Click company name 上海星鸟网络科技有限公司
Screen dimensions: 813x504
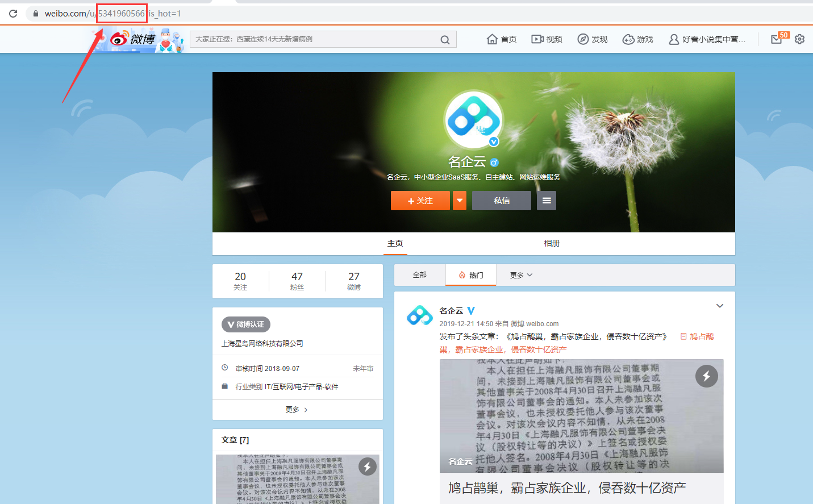pos(262,344)
